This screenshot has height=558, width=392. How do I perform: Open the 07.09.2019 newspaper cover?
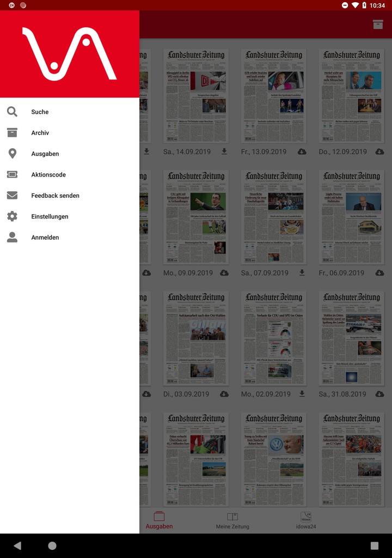[x=273, y=217]
